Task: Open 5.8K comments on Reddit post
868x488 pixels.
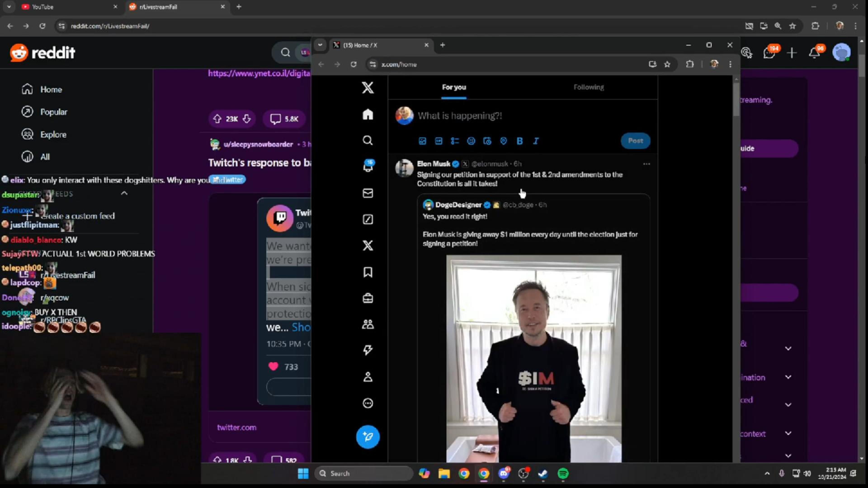Action: (x=284, y=119)
